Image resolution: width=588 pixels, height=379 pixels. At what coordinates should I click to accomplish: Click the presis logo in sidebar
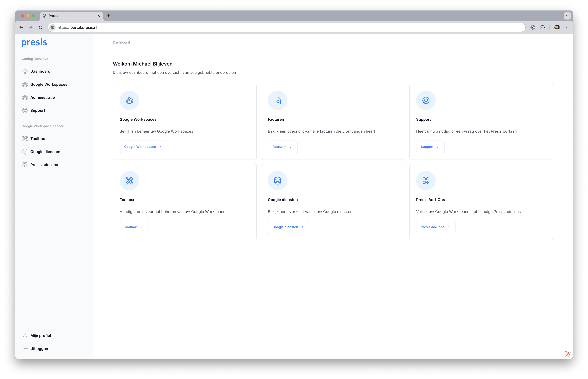[34, 42]
